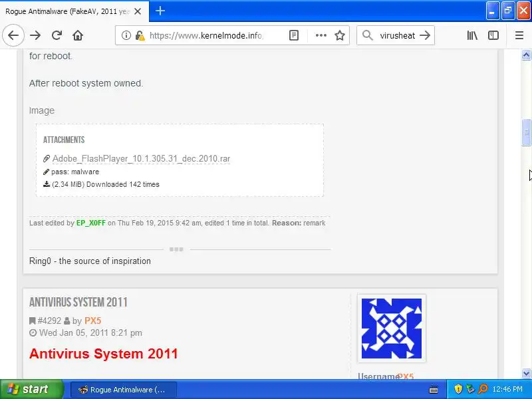Click the PX5 blue avatar image

click(x=392, y=329)
